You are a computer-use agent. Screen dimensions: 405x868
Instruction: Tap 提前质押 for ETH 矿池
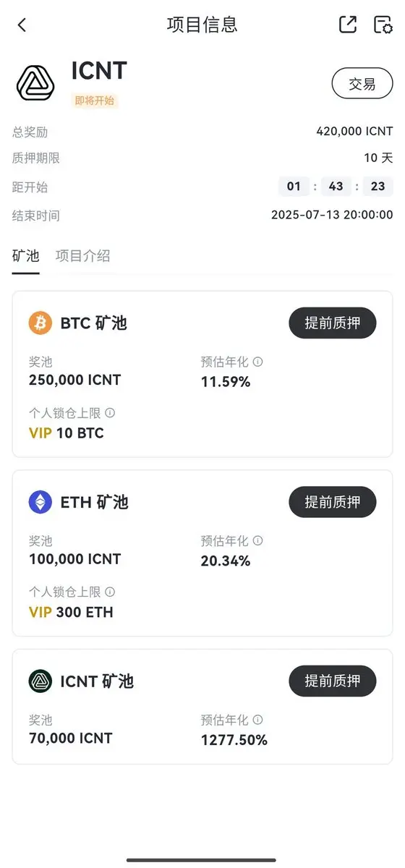click(333, 502)
